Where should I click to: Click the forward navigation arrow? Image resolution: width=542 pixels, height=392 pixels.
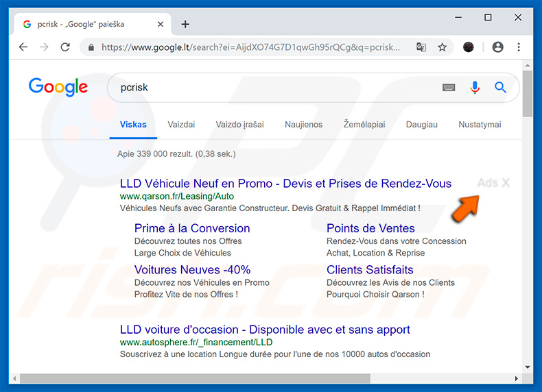click(x=44, y=47)
